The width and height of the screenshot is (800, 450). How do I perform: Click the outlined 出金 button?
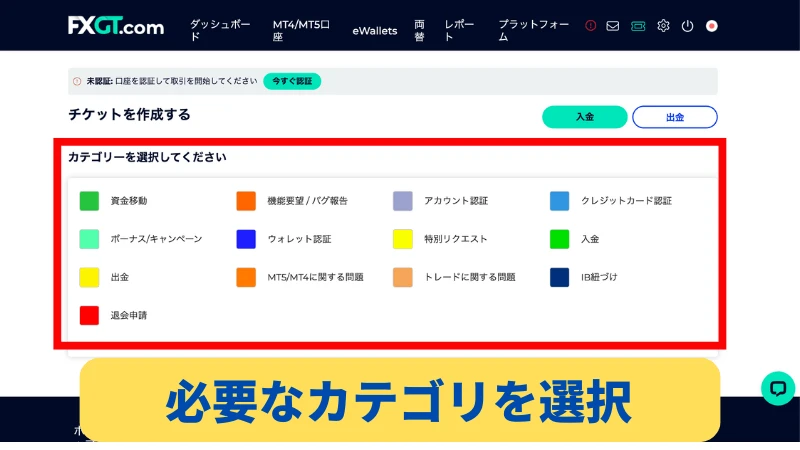674,117
